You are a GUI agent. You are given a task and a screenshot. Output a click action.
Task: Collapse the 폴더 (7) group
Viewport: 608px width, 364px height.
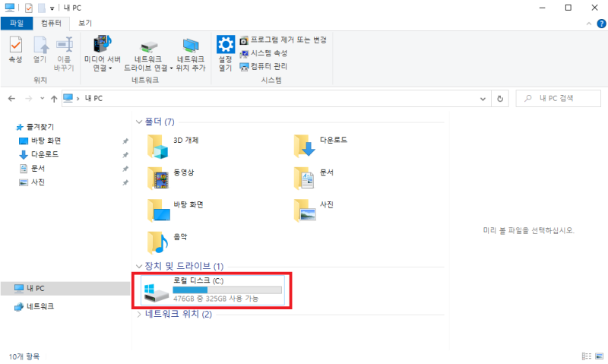pos(139,122)
